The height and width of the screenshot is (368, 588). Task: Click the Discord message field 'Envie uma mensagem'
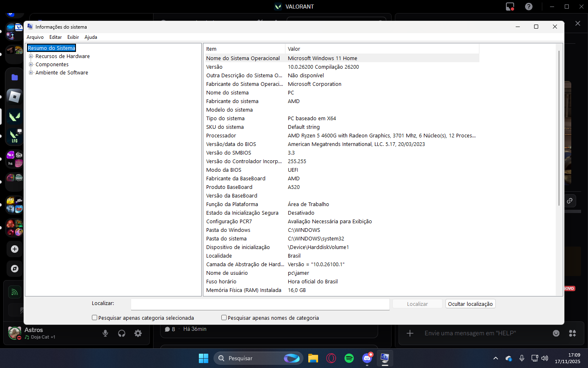(x=470, y=333)
